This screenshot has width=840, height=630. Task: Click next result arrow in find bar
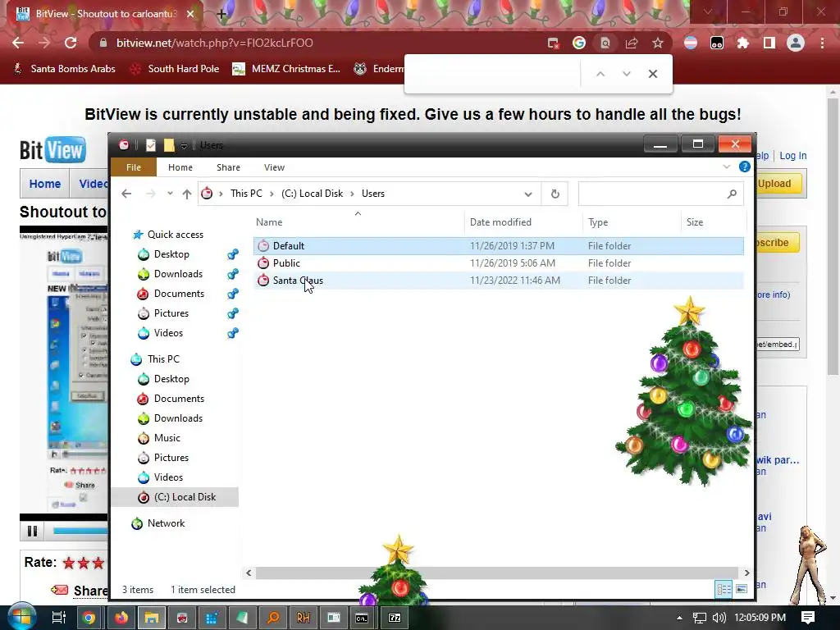(x=626, y=74)
